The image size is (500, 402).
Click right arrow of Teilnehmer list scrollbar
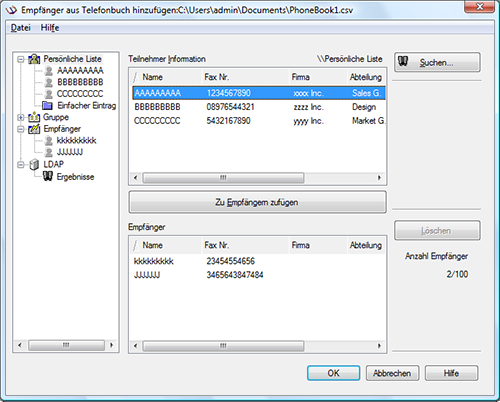pyautogui.click(x=379, y=178)
